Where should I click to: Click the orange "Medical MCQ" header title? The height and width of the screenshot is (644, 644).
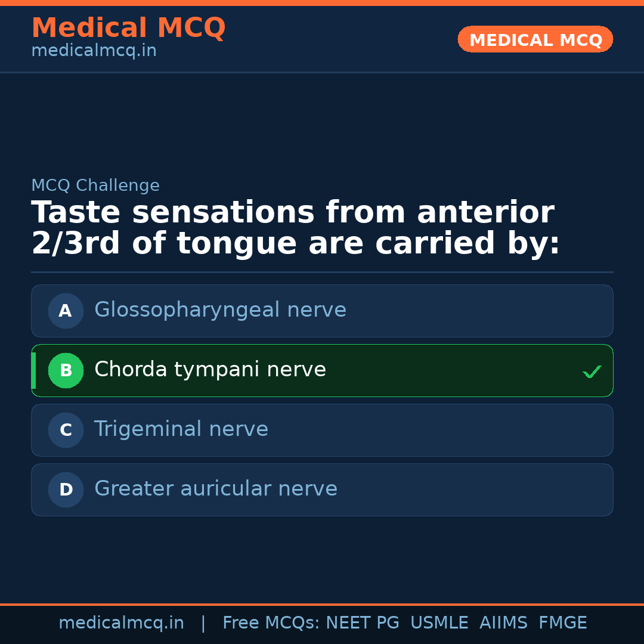click(x=128, y=28)
